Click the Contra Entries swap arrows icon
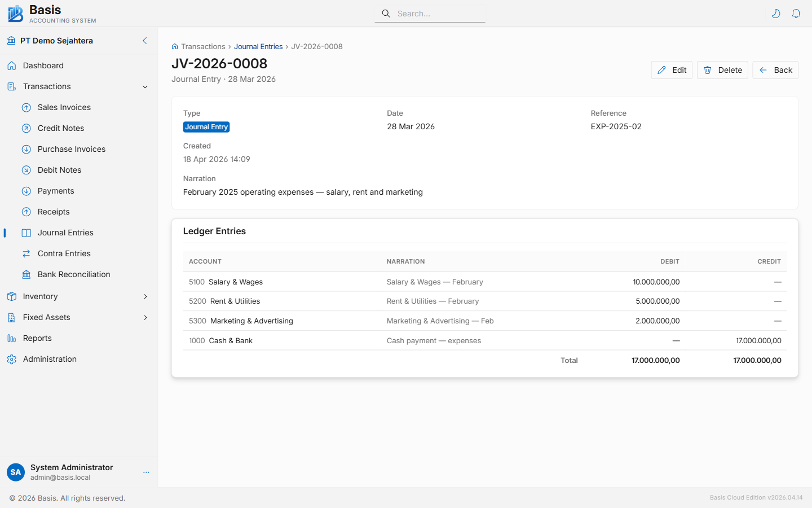The height and width of the screenshot is (508, 812). (x=26, y=253)
